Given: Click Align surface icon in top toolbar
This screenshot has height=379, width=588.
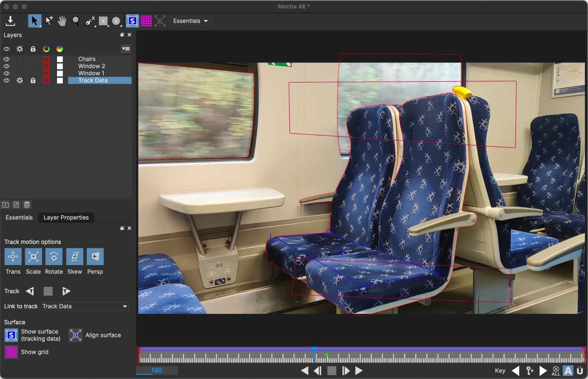Looking at the screenshot, I should point(160,21).
